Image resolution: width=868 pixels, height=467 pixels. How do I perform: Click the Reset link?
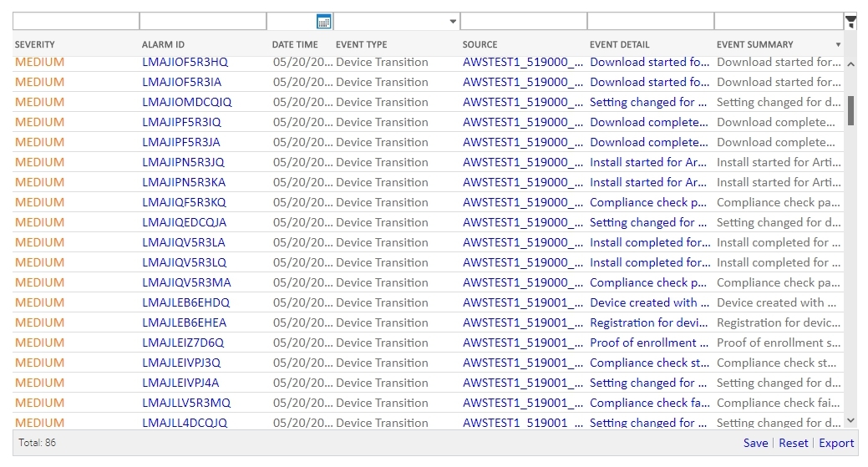pyautogui.click(x=793, y=443)
